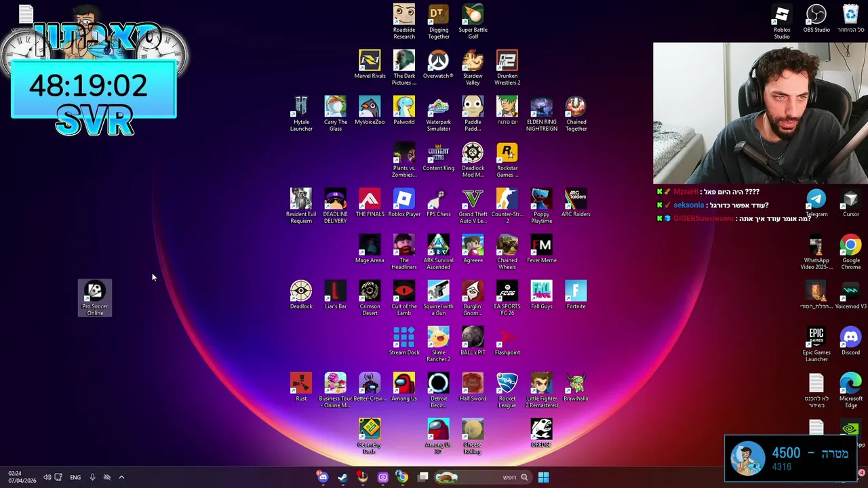Select the Rockstar Games launcher icon

507,160
